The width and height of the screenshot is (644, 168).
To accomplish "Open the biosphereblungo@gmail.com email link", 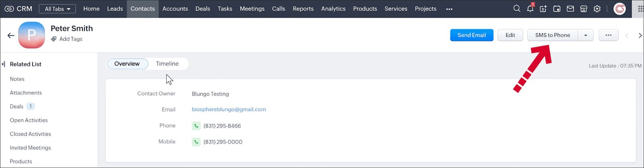I will tap(229, 109).
